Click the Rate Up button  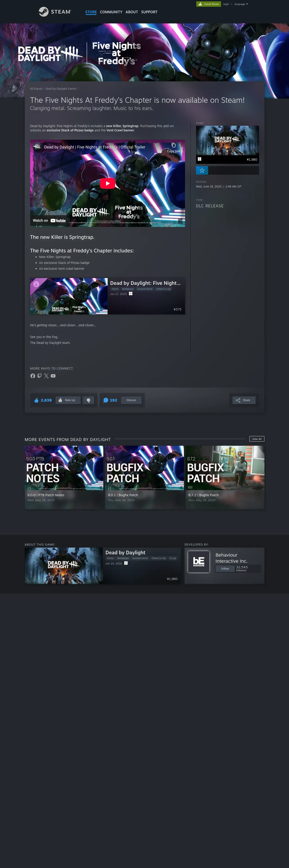[x=68, y=400]
